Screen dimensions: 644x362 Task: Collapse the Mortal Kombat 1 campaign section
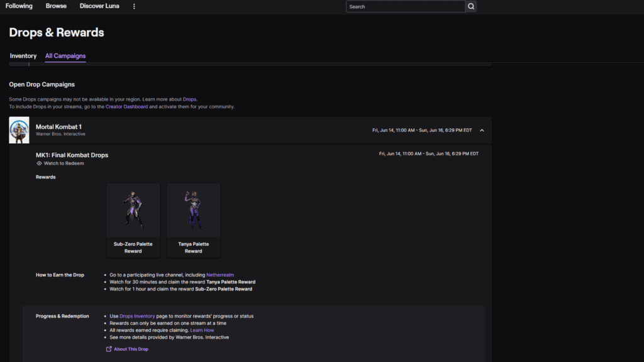(482, 129)
